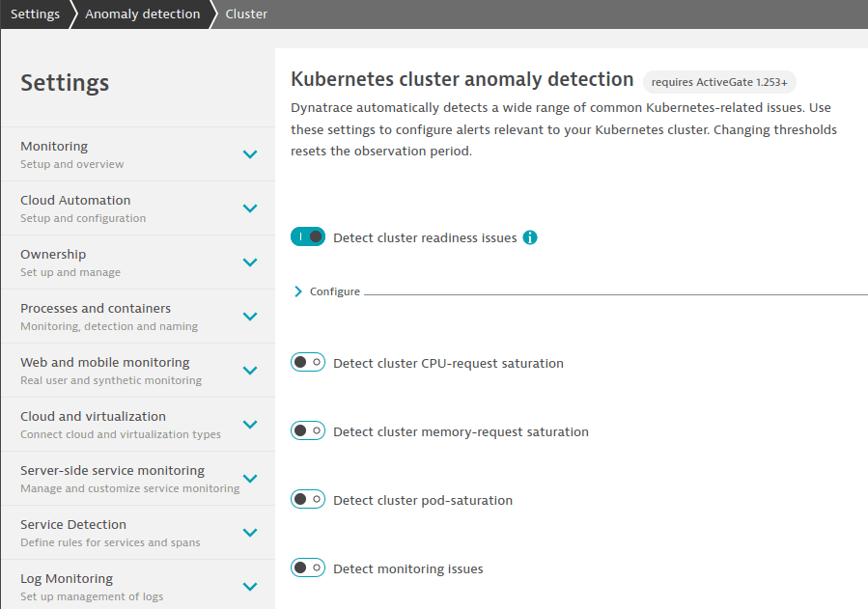Viewport: 868px width, 609px height.
Task: Disable Detect cluster readiness issues toggle
Action: [x=308, y=236]
